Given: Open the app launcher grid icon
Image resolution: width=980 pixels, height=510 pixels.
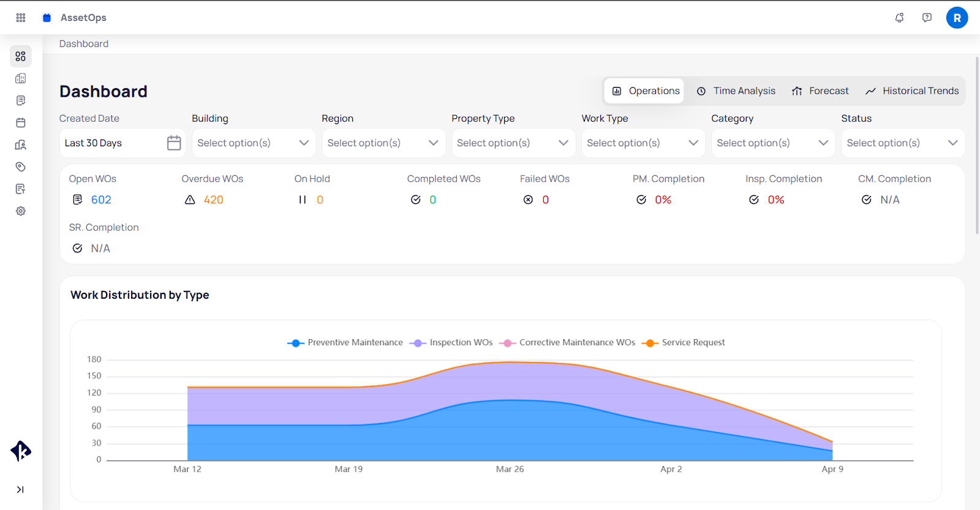Looking at the screenshot, I should pyautogui.click(x=21, y=18).
